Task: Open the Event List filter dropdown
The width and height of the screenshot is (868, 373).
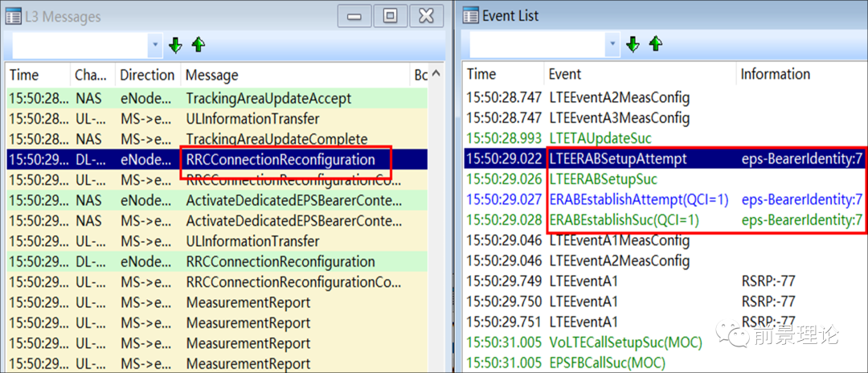Action: 612,44
